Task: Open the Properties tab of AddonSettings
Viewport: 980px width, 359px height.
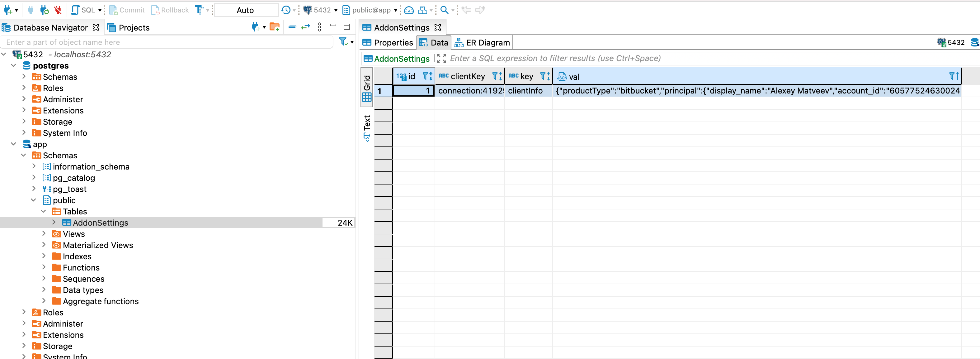Action: 388,42
